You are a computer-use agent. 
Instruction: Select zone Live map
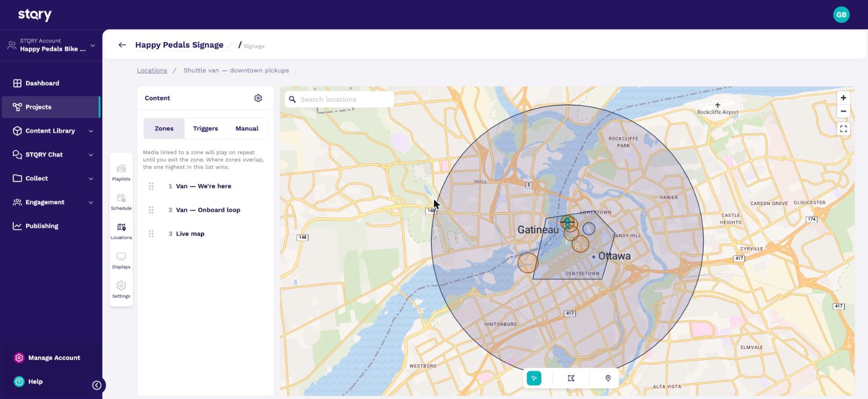coord(190,234)
